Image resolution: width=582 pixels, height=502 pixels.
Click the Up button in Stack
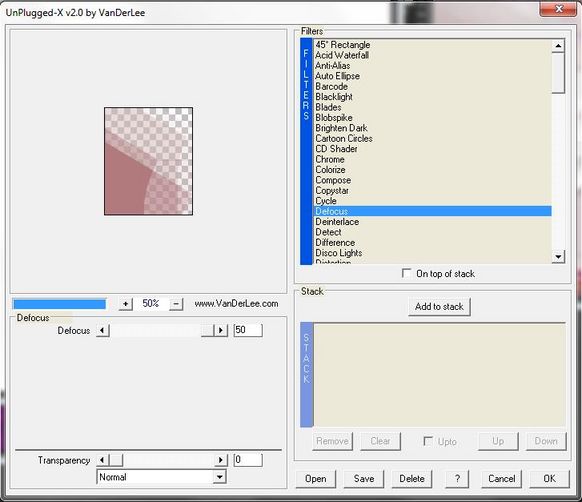point(498,441)
